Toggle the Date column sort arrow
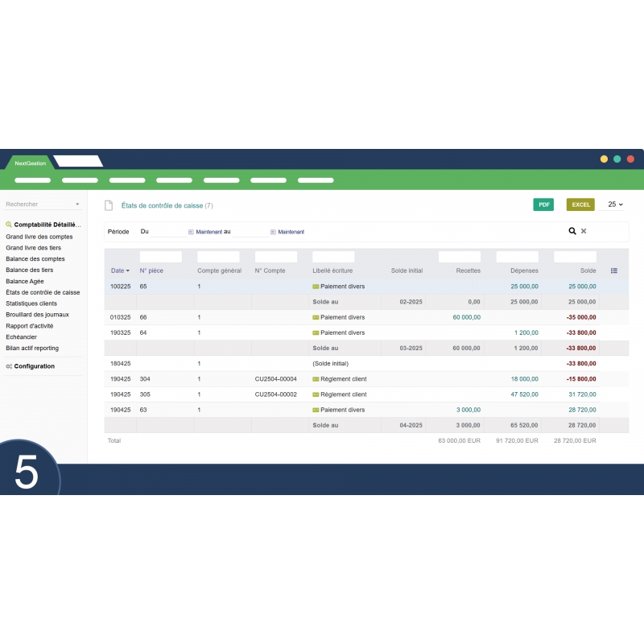The height and width of the screenshot is (644, 644). click(x=126, y=270)
